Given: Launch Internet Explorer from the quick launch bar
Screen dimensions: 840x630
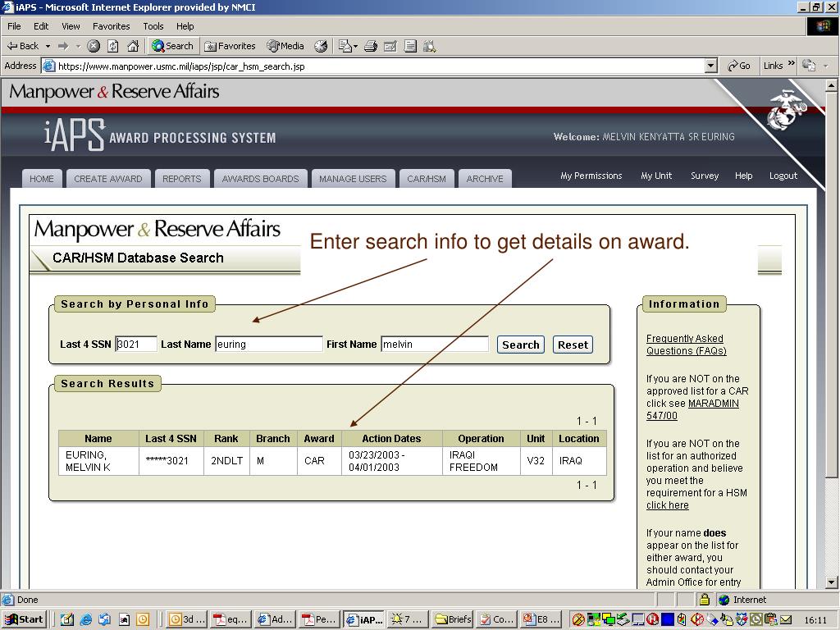Looking at the screenshot, I should pyautogui.click(x=85, y=620).
